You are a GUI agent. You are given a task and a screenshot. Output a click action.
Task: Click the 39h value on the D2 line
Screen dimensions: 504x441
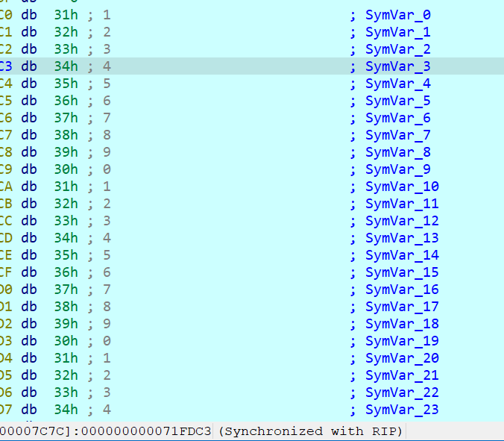66,324
